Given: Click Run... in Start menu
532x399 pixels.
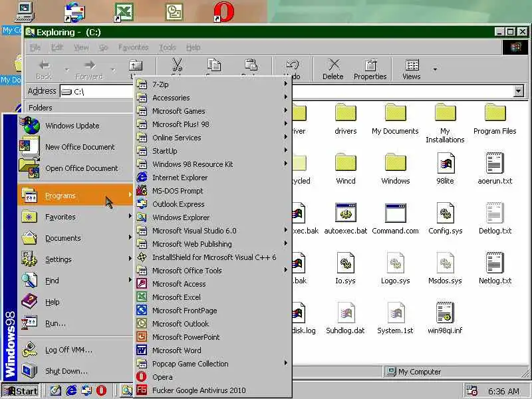Looking at the screenshot, I should 76,323.
